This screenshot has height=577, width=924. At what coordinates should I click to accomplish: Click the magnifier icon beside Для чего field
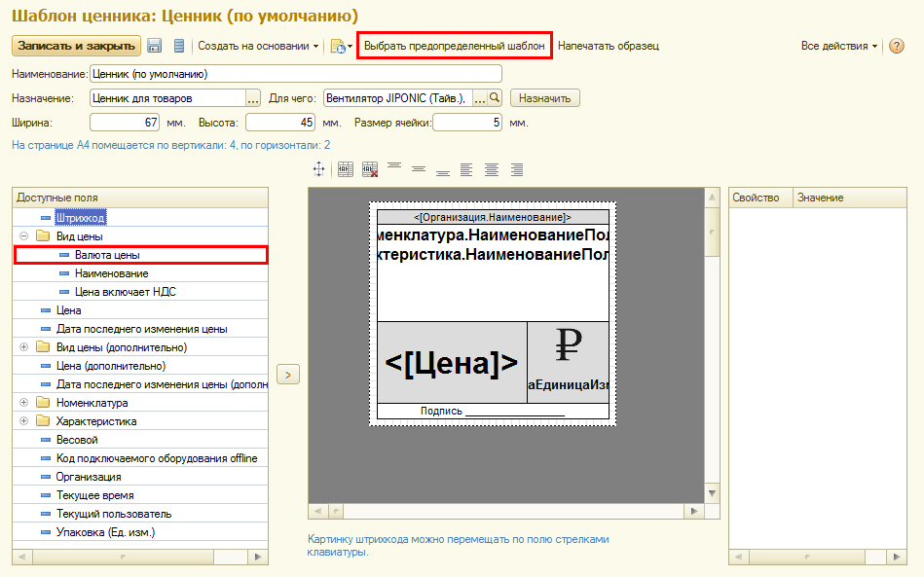tap(495, 97)
